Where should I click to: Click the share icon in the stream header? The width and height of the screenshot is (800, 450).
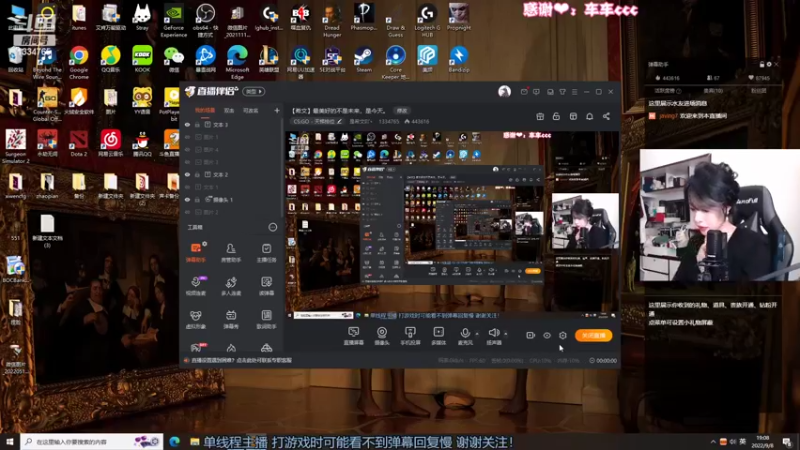coord(606,116)
